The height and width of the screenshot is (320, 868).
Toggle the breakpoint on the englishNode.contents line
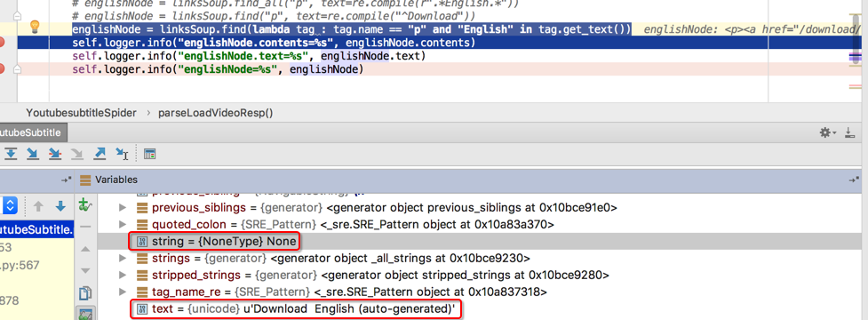point(2,43)
